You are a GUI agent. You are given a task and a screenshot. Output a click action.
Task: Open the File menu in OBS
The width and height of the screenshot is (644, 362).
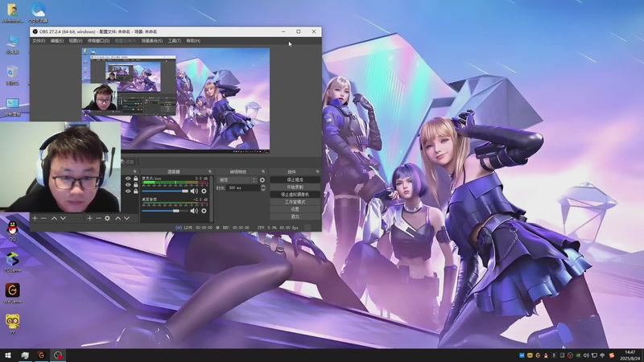tap(39, 41)
